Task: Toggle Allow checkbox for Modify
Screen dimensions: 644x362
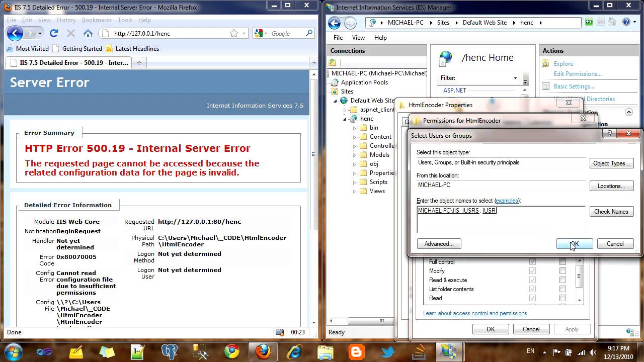Action: [532, 271]
